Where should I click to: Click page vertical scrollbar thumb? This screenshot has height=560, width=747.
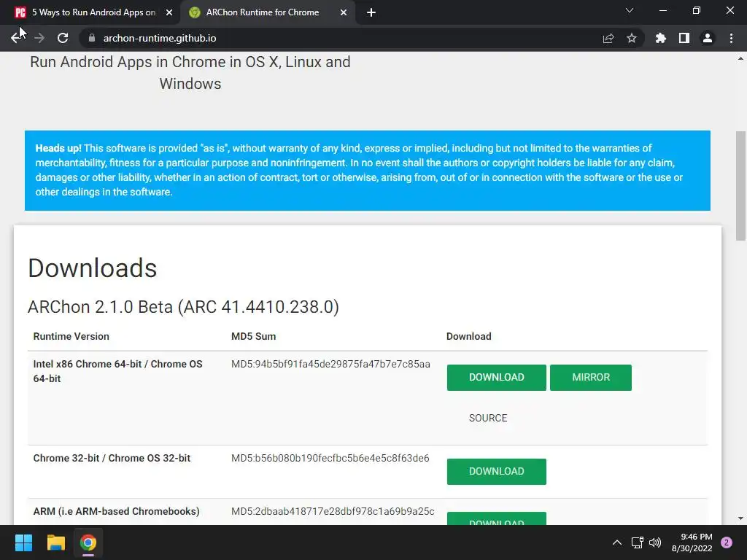click(x=740, y=186)
